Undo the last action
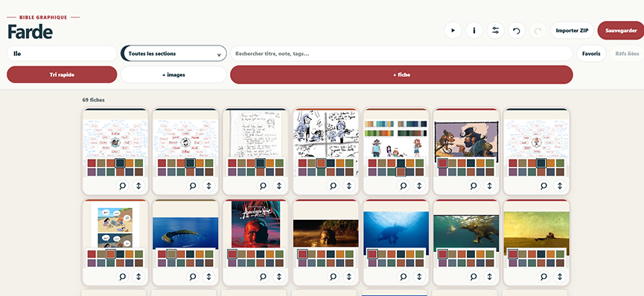Image resolution: width=644 pixels, height=296 pixels. (x=517, y=31)
